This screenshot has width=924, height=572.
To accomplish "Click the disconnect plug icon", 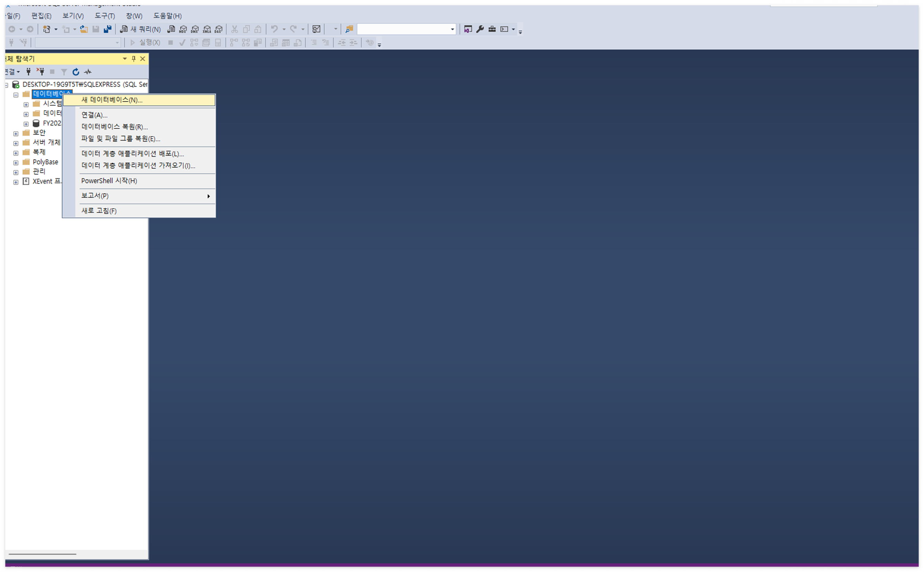I will click(x=40, y=72).
